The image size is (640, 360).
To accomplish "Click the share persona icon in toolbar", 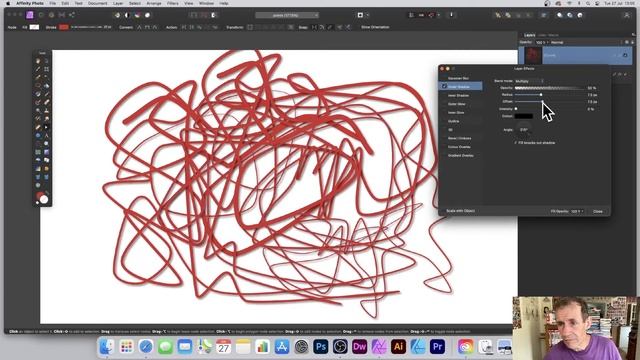I will click(x=72, y=15).
